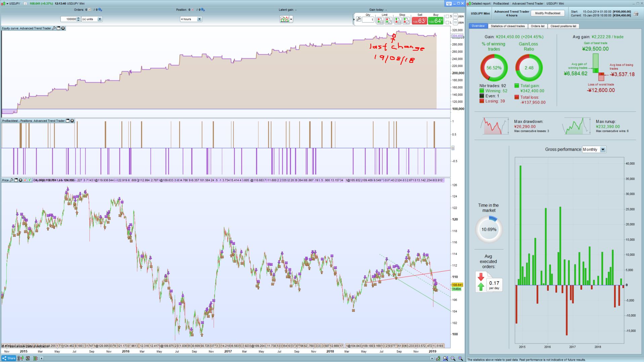Open trading panel wrench settings

(358, 19)
